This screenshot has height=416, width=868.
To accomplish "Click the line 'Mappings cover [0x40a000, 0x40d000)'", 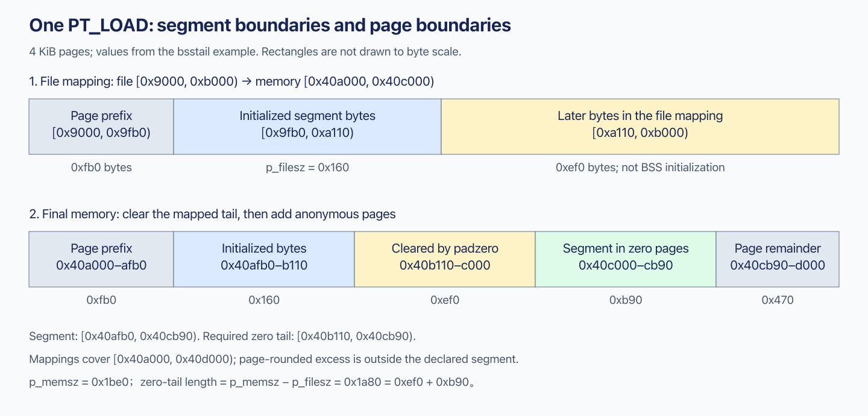I will [x=274, y=359].
